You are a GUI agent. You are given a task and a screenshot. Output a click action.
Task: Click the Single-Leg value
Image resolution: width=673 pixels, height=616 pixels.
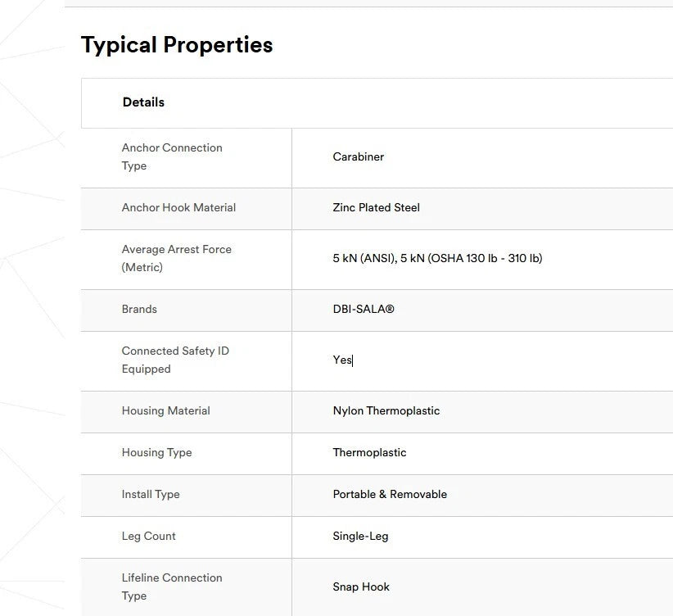360,537
